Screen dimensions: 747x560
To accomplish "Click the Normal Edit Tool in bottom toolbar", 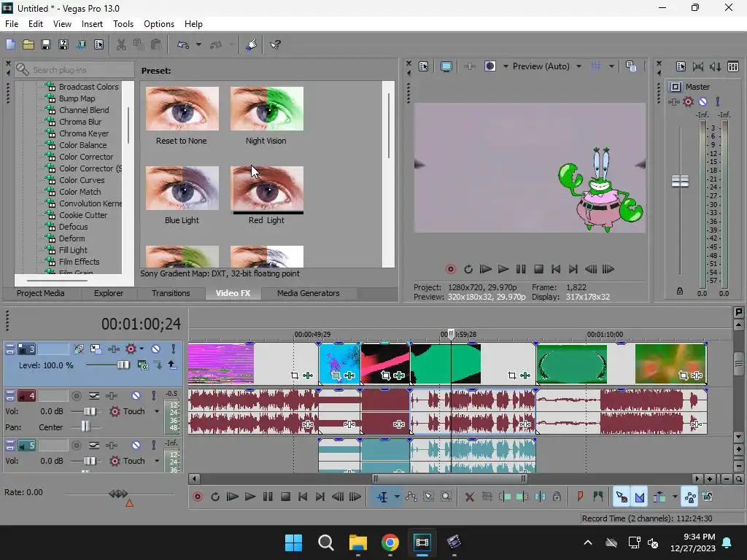I will tap(382, 497).
